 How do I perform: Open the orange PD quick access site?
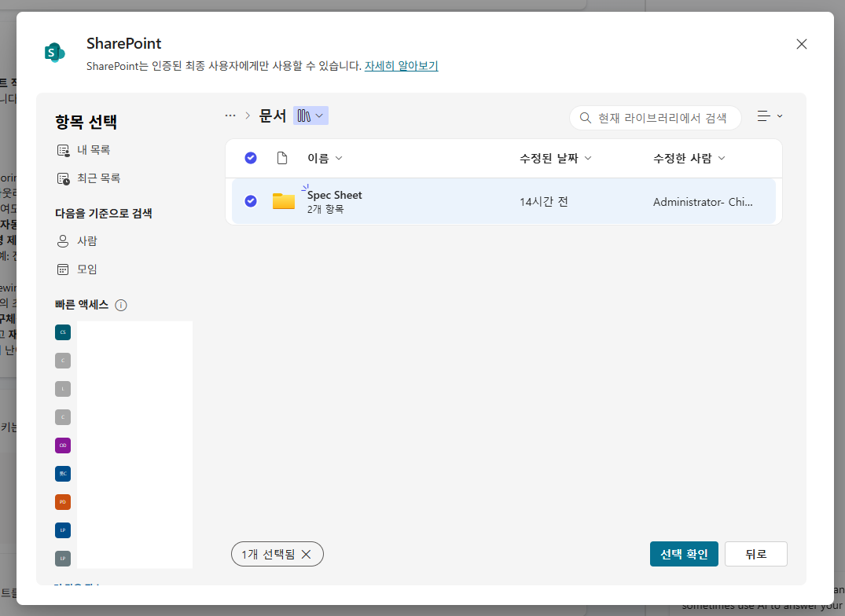[x=63, y=502]
